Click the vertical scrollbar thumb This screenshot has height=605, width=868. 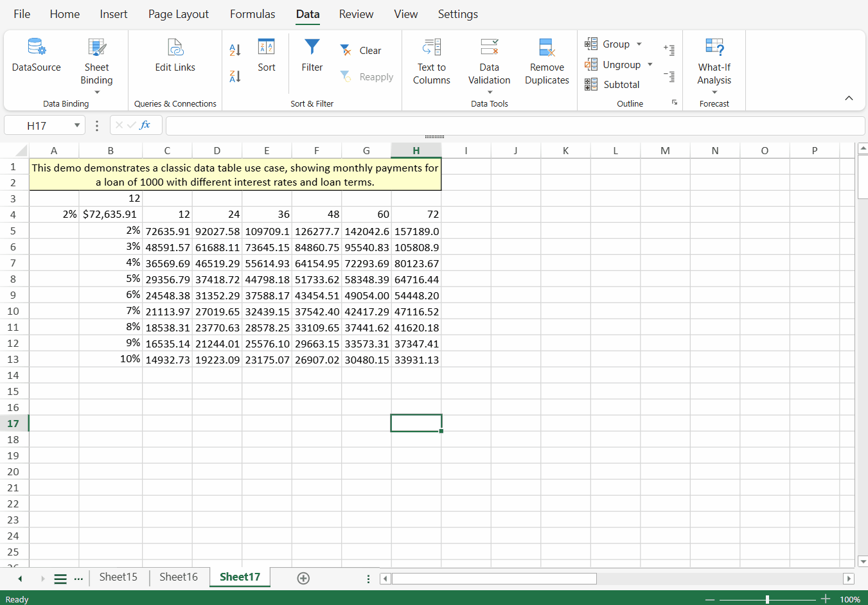click(863, 177)
